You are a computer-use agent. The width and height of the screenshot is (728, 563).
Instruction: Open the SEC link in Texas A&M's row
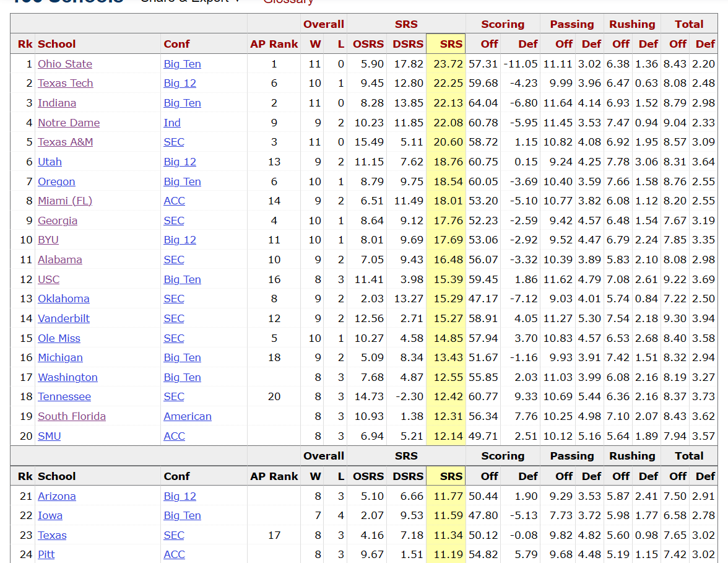point(174,142)
